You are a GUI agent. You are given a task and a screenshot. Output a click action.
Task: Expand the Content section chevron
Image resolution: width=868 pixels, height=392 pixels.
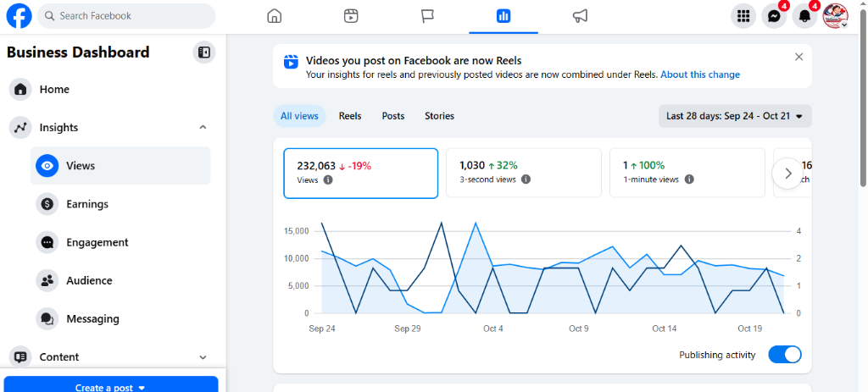[203, 357]
